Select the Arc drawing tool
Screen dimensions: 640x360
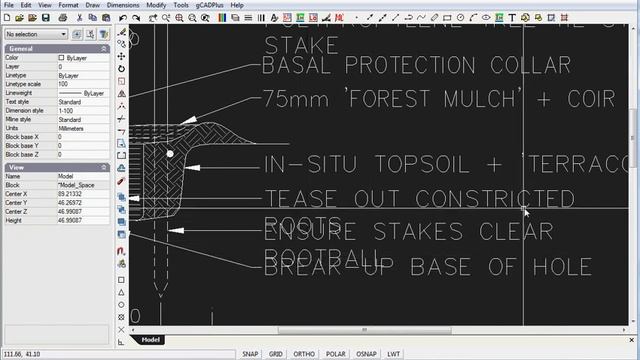click(x=473, y=18)
